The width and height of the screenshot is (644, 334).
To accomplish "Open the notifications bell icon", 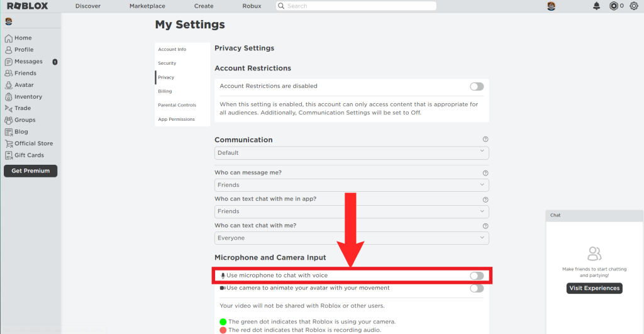I will click(596, 6).
